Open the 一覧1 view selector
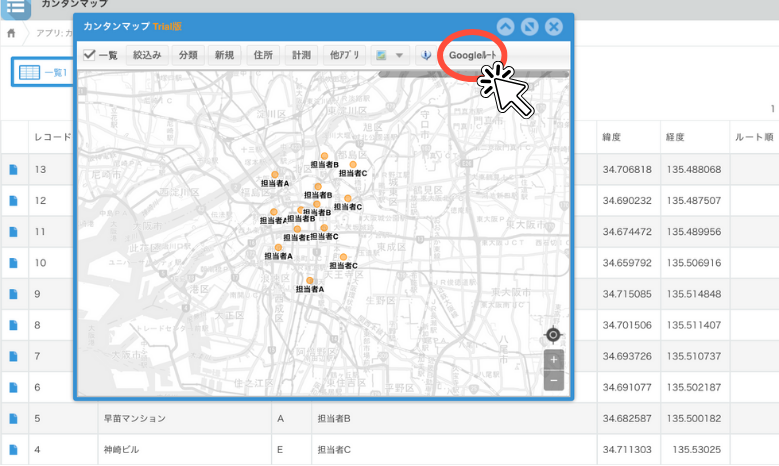This screenshot has width=779, height=466. pyautogui.click(x=41, y=72)
